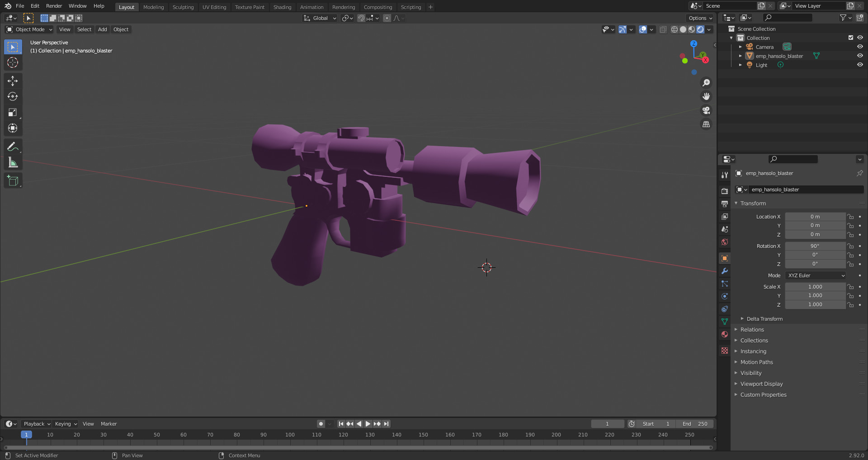
Task: Toggle visibility of emp_hansolo_blaster in outliner
Action: point(860,56)
